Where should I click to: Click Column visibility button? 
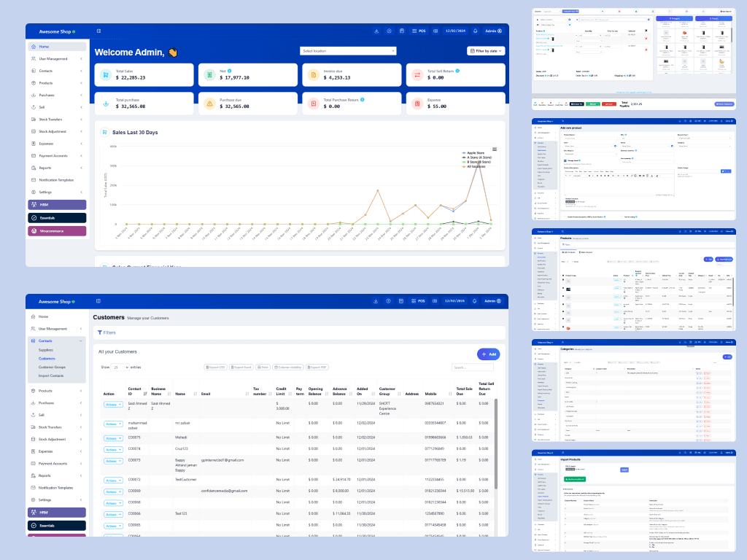click(287, 367)
